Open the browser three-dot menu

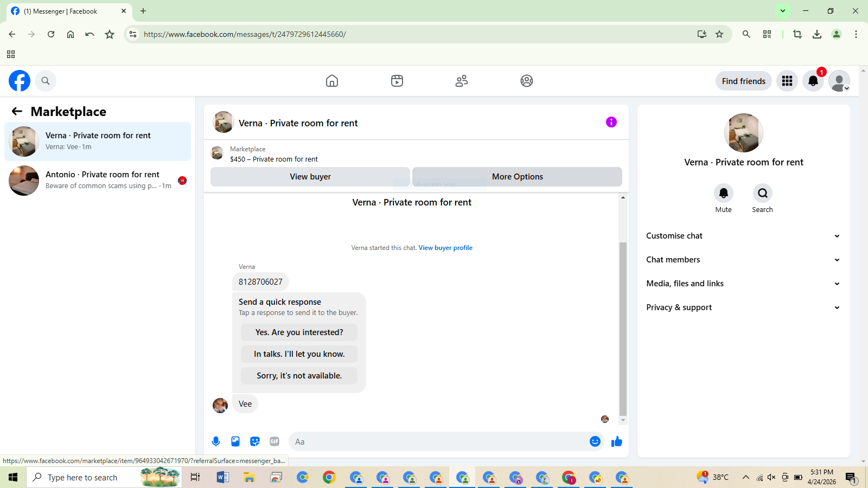pos(856,34)
